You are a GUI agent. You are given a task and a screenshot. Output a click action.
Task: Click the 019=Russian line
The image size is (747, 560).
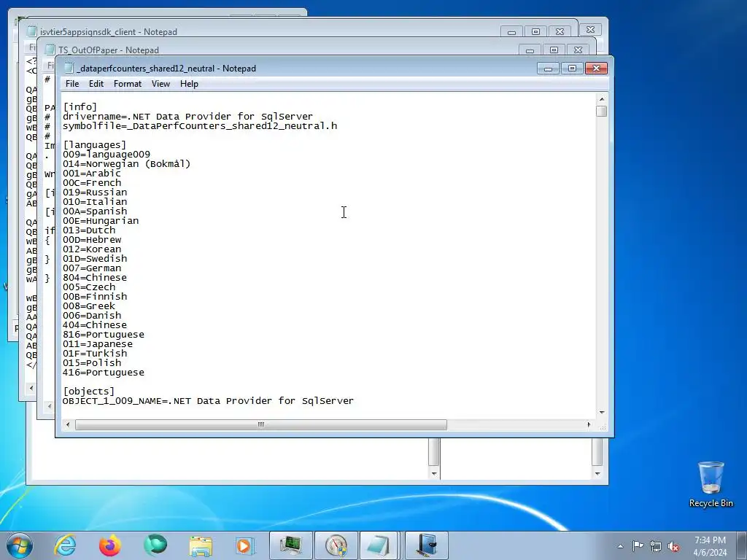(x=95, y=192)
